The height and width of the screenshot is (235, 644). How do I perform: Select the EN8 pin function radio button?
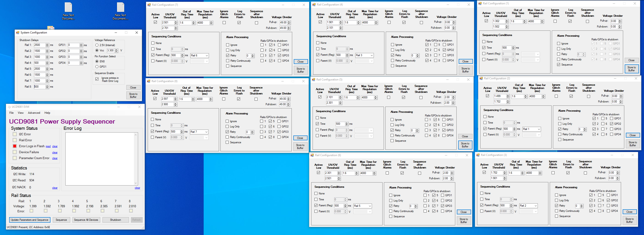[97, 61]
